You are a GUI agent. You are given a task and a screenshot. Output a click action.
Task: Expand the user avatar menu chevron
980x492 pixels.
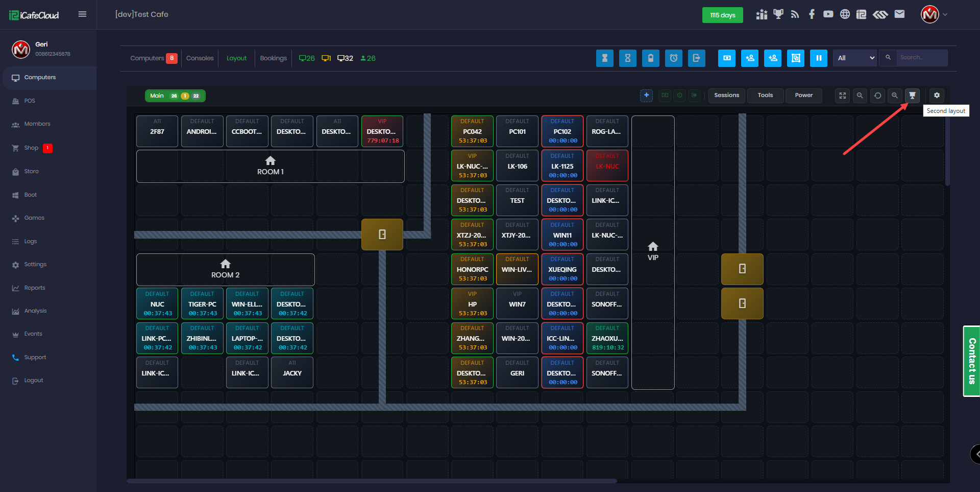coord(945,14)
